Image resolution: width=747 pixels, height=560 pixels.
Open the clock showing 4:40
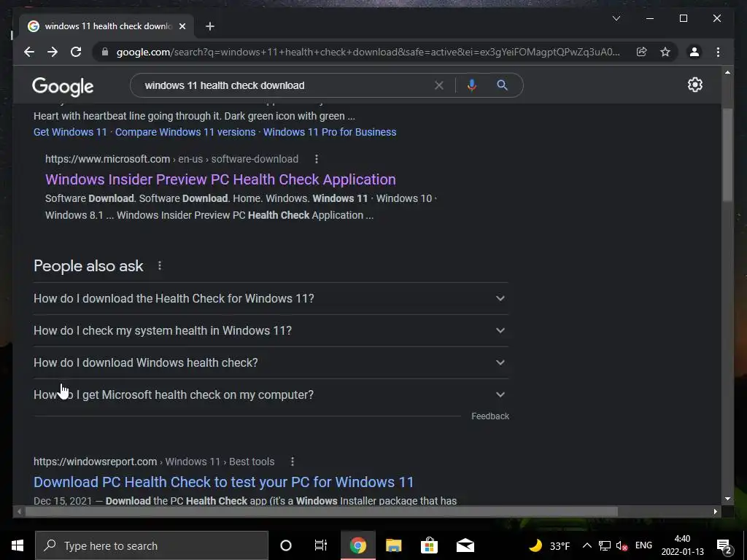(682, 545)
